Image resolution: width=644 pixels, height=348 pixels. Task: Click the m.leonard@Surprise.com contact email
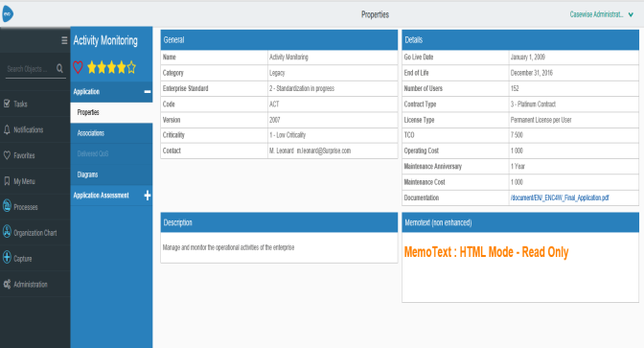point(324,151)
